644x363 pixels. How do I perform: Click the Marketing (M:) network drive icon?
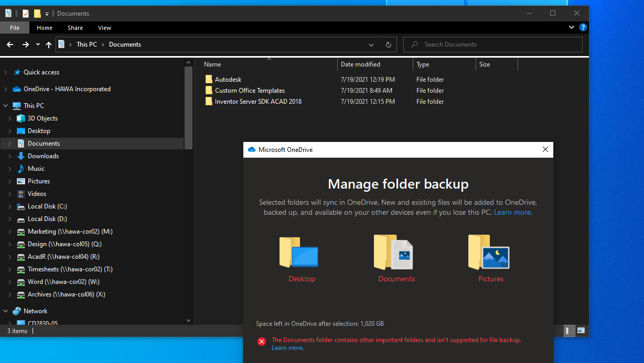coord(21,232)
